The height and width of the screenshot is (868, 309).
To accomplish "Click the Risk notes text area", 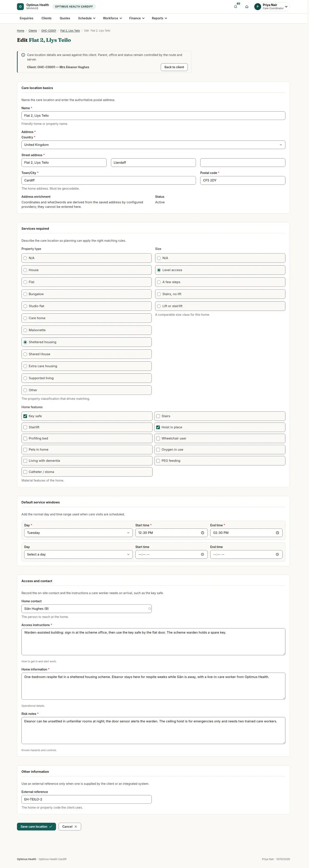I will (153, 731).
